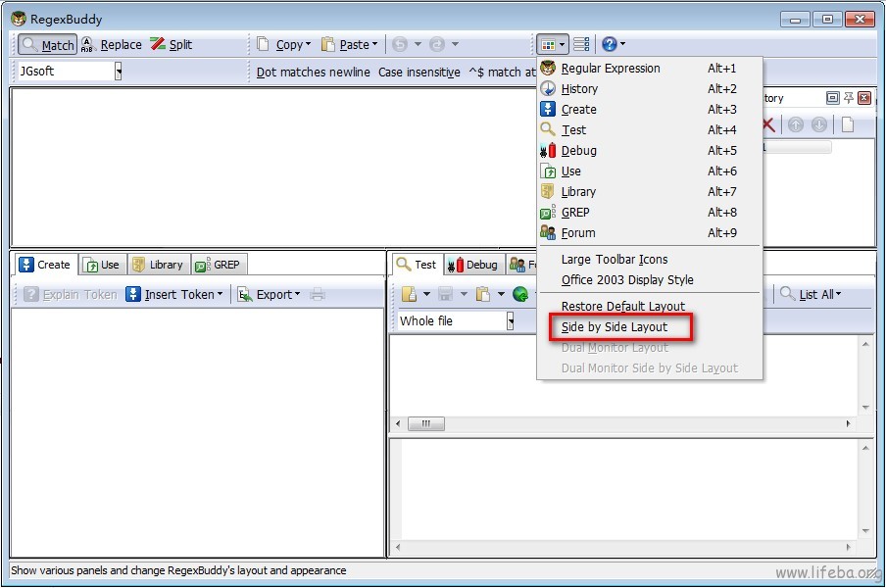Click the Insert Token button

[174, 294]
